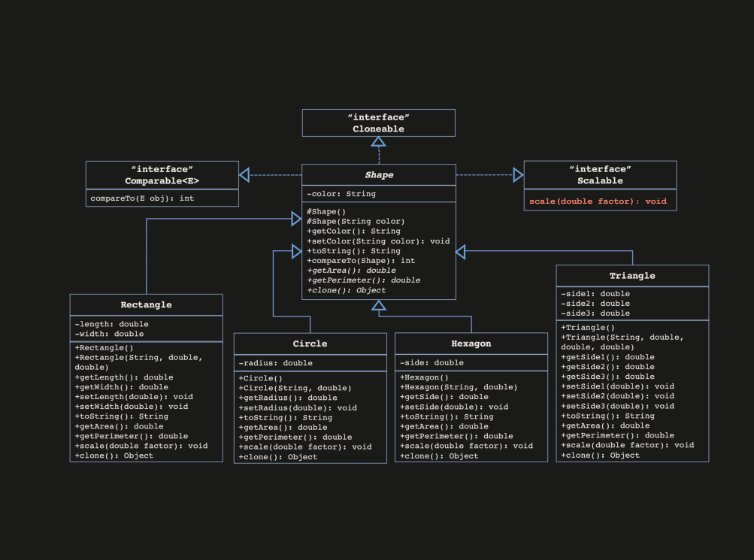The image size is (754, 560).
Task: Click the dashed arrowhead pointing to Scalable
Action: pos(517,174)
